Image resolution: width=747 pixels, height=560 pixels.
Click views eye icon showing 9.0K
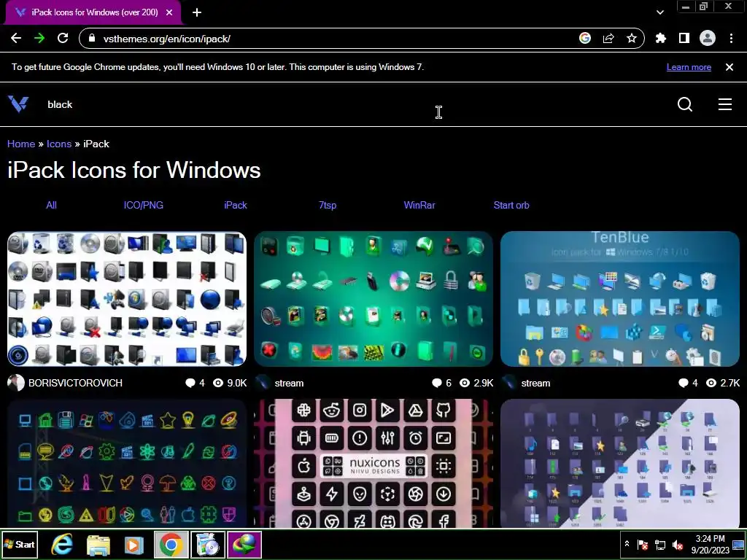click(x=218, y=383)
